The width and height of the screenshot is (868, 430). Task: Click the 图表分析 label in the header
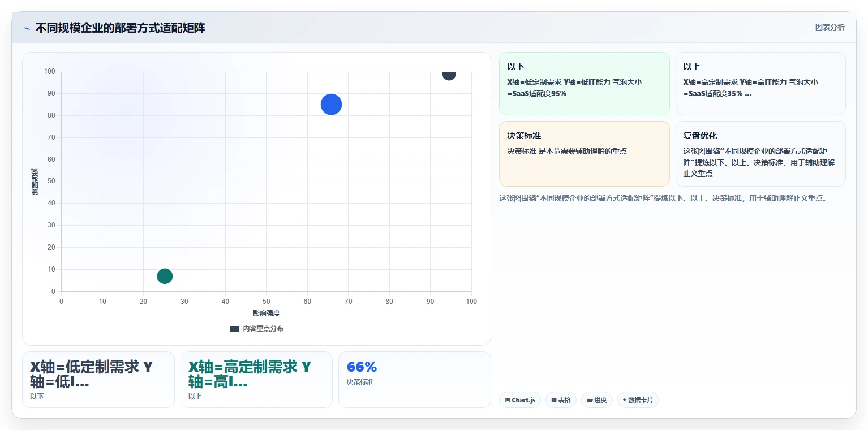830,27
